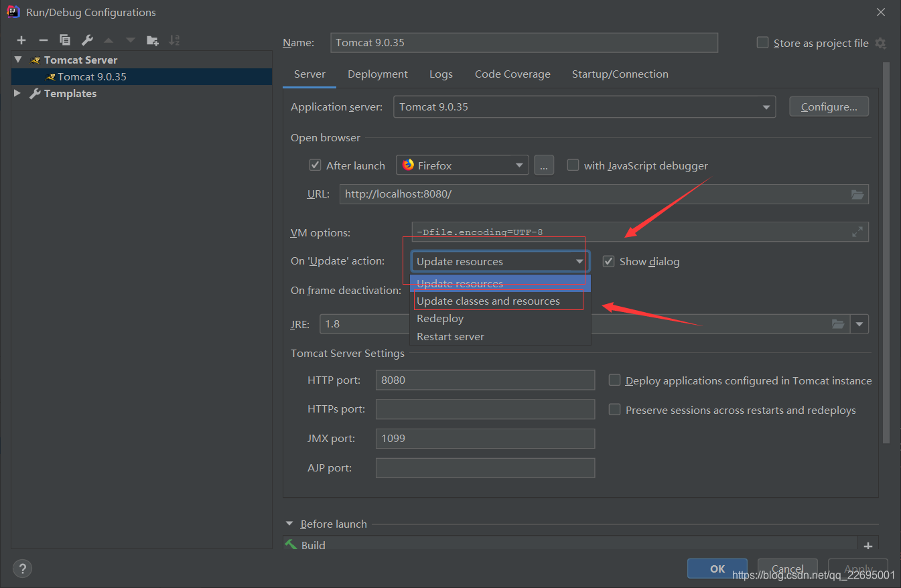Browse for the JRE with its folder icon
Screen dimensions: 901x588
[x=838, y=324]
